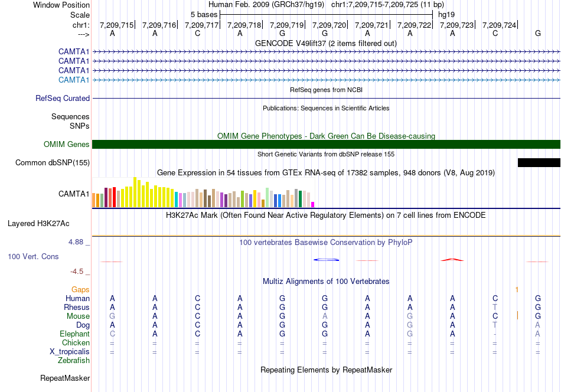Screen dimensions: 561x392
Task: Click the 7,209,715 position label
Action: [117, 25]
